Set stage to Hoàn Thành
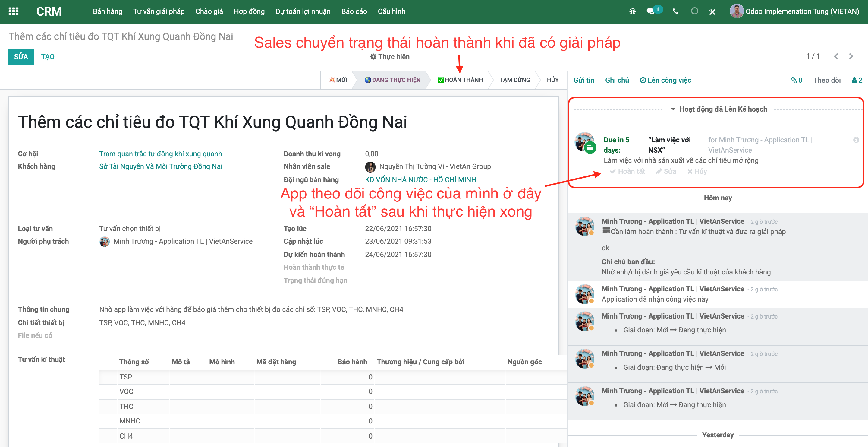The width and height of the screenshot is (868, 447). [460, 80]
